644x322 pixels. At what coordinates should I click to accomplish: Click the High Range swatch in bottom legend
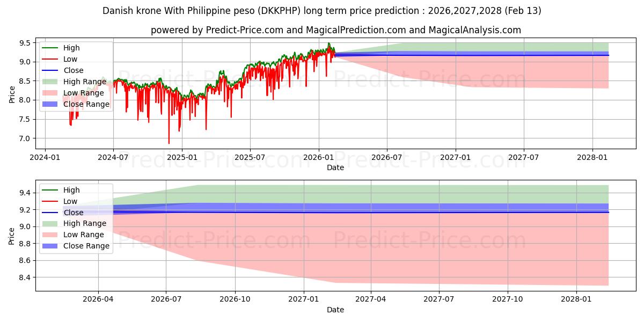pyautogui.click(x=50, y=224)
